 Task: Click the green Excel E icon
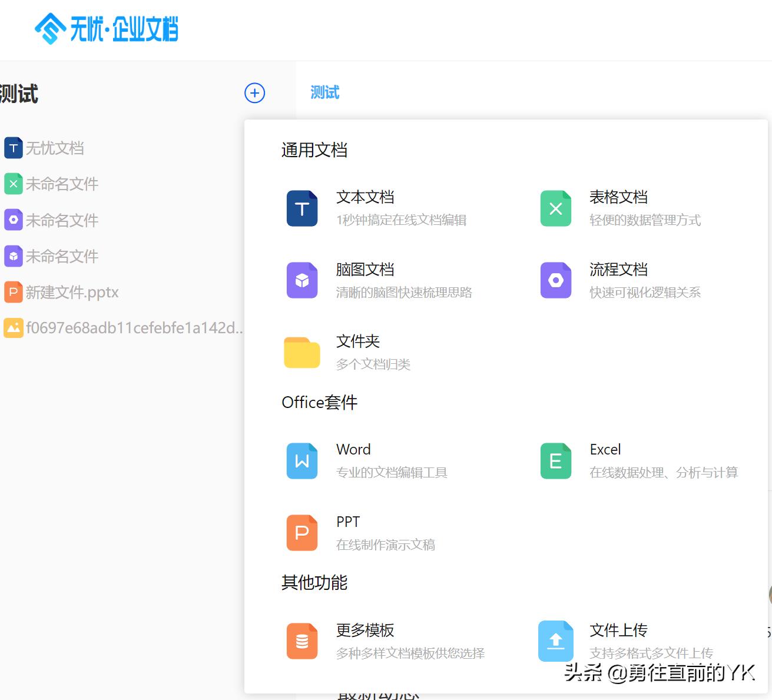point(556,460)
